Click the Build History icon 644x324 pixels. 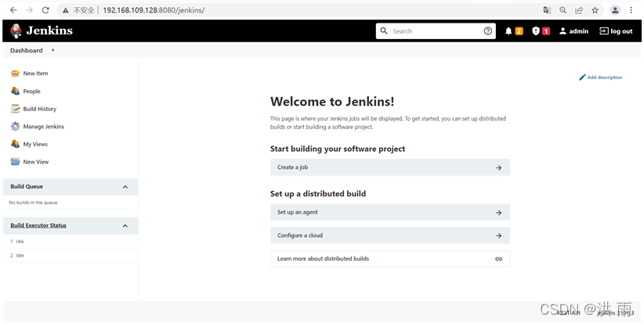[x=15, y=109]
